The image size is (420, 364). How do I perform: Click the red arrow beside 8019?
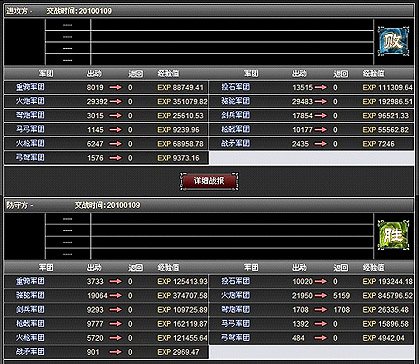115,88
